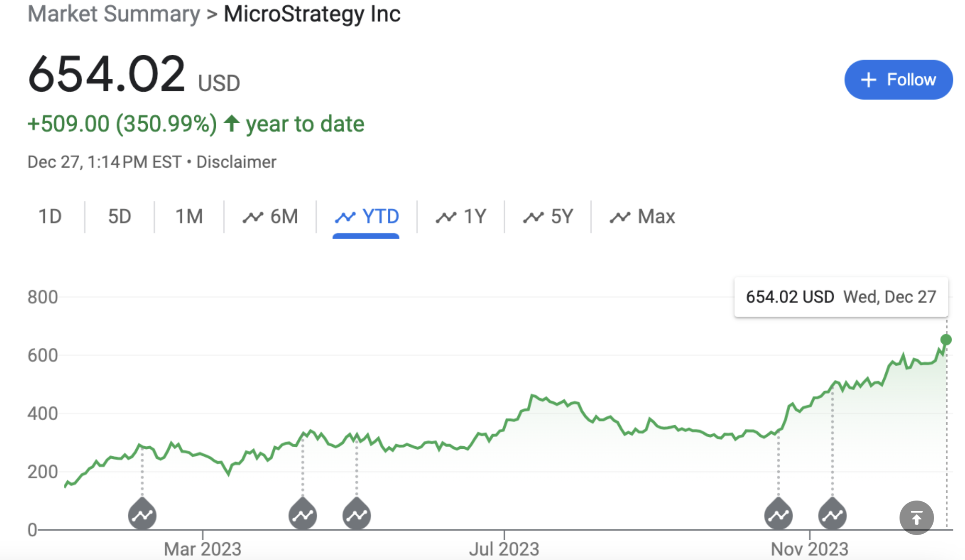Switch to the 1D timeframe tab

click(x=50, y=217)
